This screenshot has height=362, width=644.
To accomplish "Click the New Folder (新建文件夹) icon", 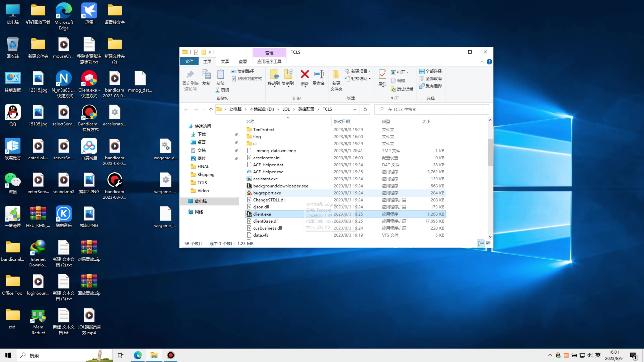I will coord(336,74).
